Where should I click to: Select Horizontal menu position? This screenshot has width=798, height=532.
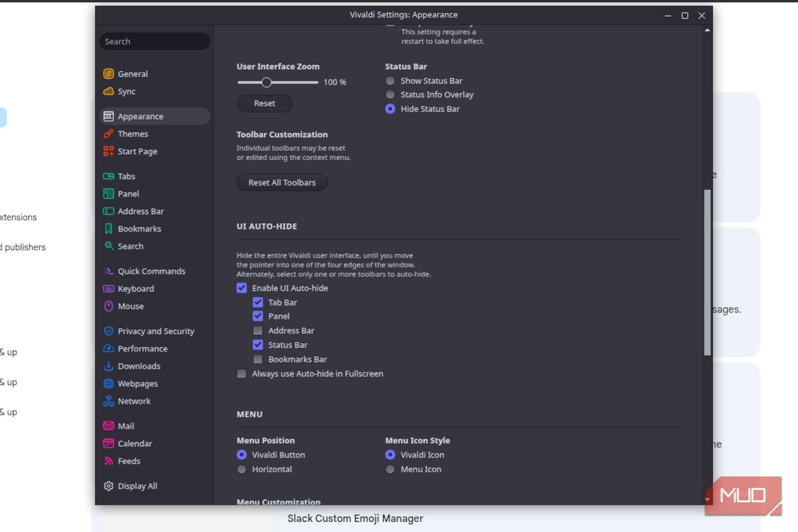click(241, 469)
